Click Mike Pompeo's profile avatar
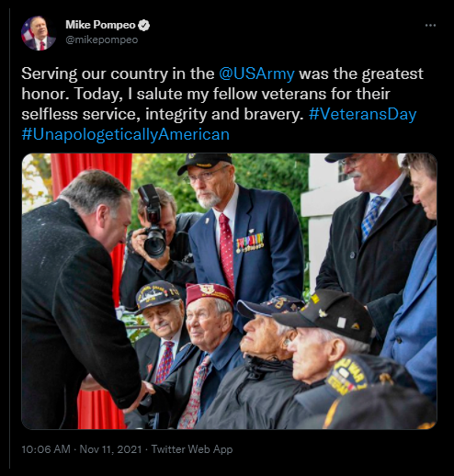454x476 pixels. click(39, 33)
